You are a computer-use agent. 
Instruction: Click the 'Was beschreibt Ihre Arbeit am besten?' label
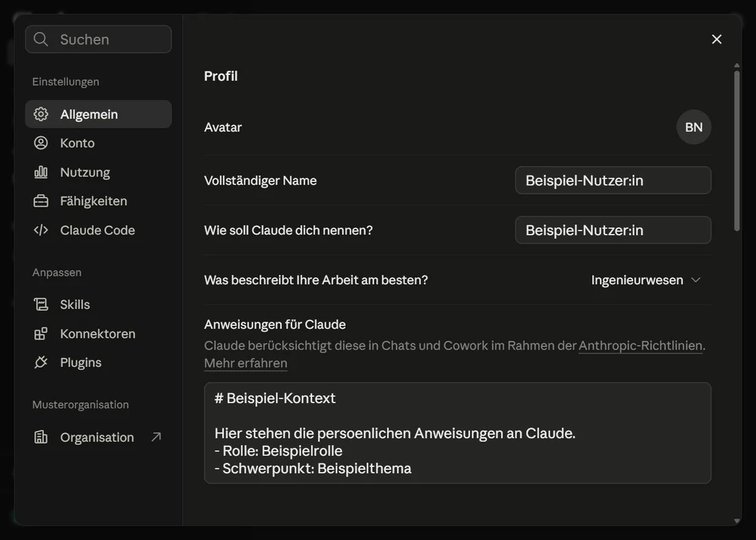pyautogui.click(x=316, y=280)
